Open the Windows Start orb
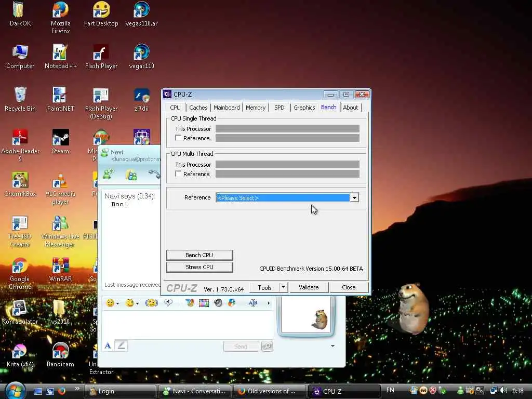Viewport: 532px width, 399px height. click(x=15, y=390)
